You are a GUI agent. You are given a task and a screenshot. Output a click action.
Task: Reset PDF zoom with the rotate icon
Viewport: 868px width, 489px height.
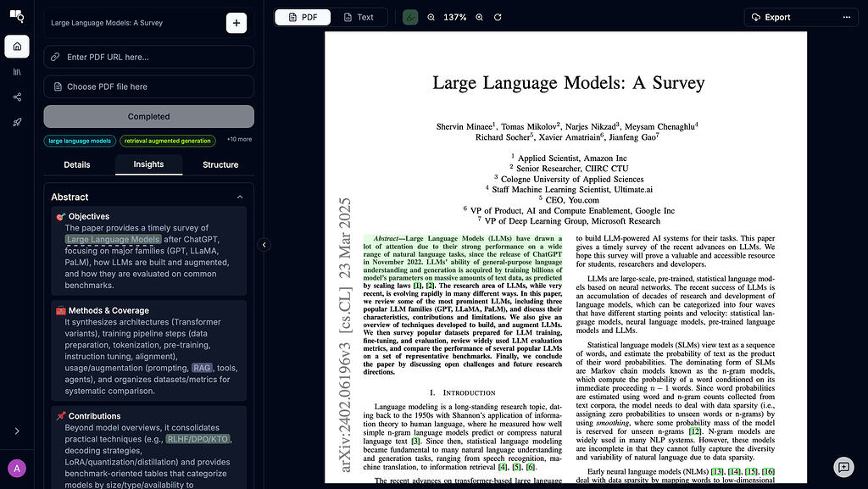point(498,17)
